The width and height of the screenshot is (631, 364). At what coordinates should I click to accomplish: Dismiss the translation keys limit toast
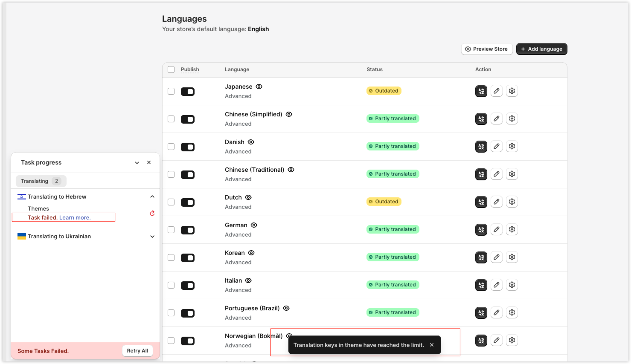click(432, 345)
